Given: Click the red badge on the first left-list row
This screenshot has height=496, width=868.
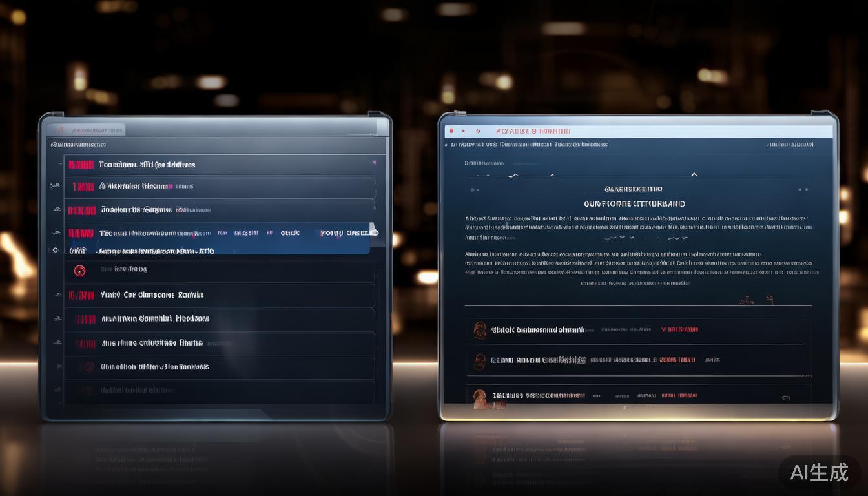Looking at the screenshot, I should [81, 165].
